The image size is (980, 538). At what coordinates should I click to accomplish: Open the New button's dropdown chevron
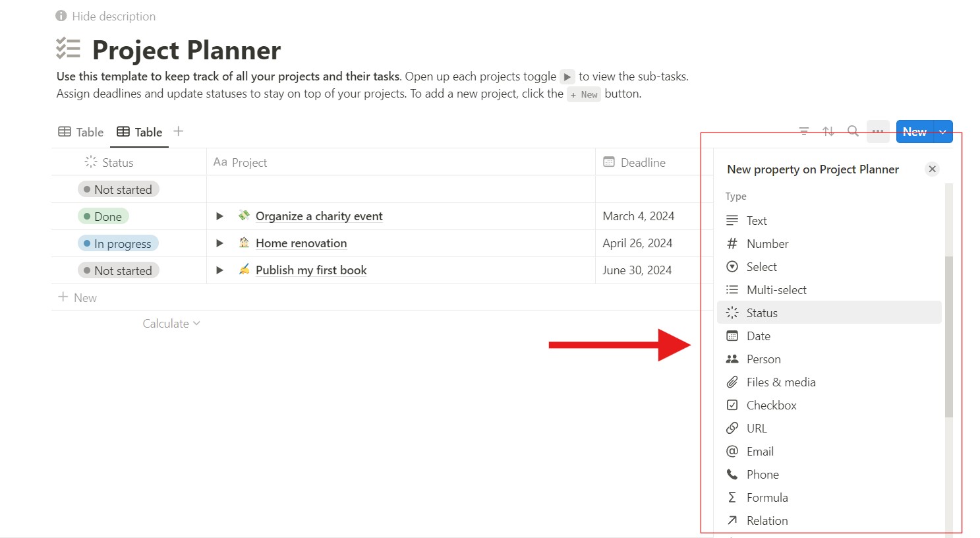point(943,131)
